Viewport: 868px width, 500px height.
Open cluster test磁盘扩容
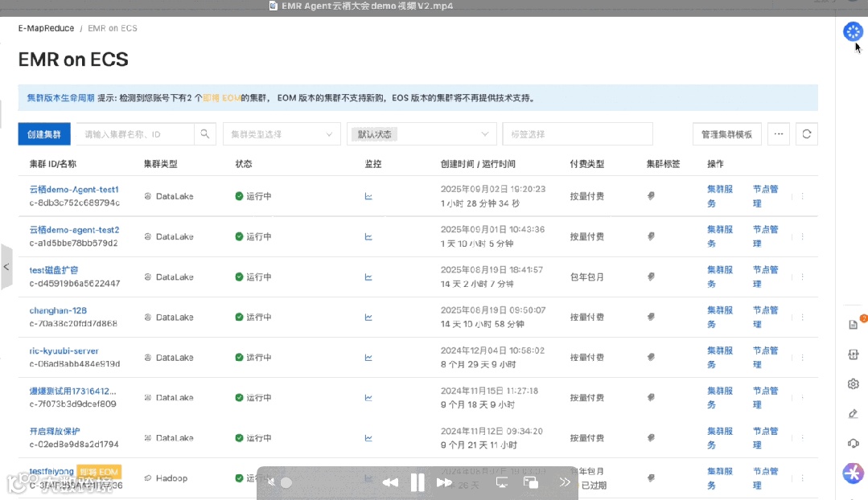tap(54, 270)
